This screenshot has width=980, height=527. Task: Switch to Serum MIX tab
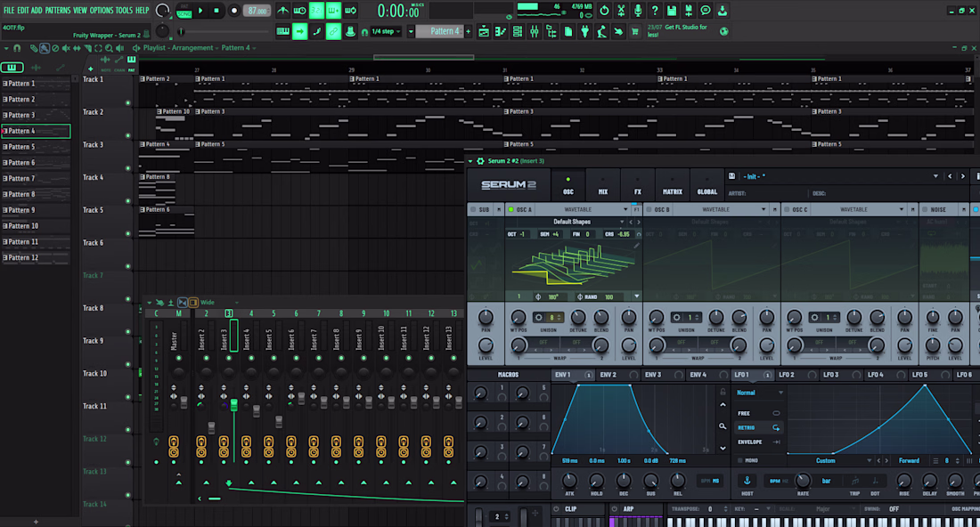click(x=602, y=185)
